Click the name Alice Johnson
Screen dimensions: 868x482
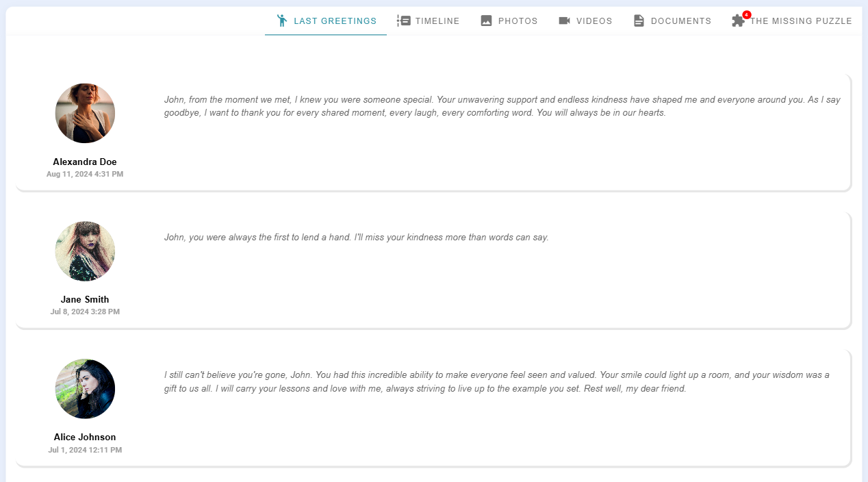coord(85,437)
